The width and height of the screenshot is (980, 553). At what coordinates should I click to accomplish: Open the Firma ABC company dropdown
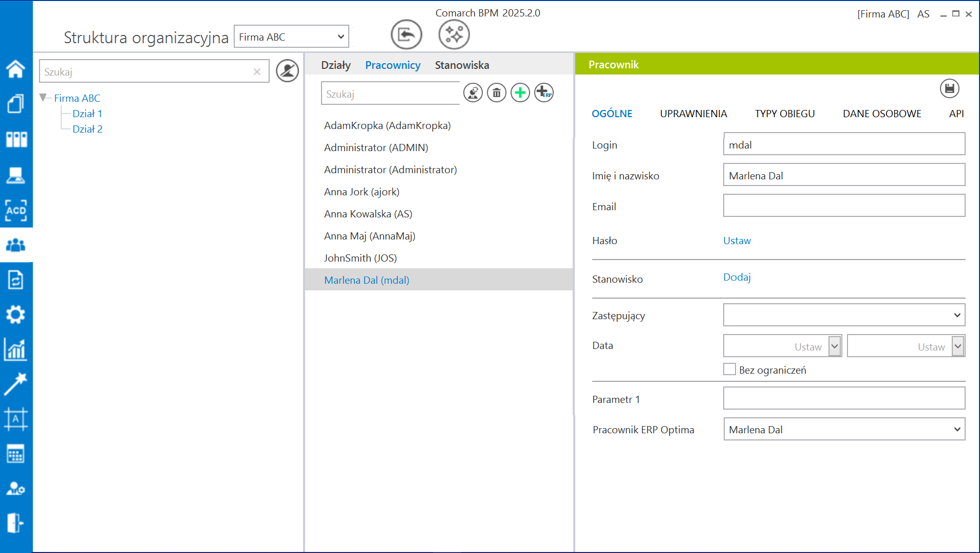[x=291, y=37]
